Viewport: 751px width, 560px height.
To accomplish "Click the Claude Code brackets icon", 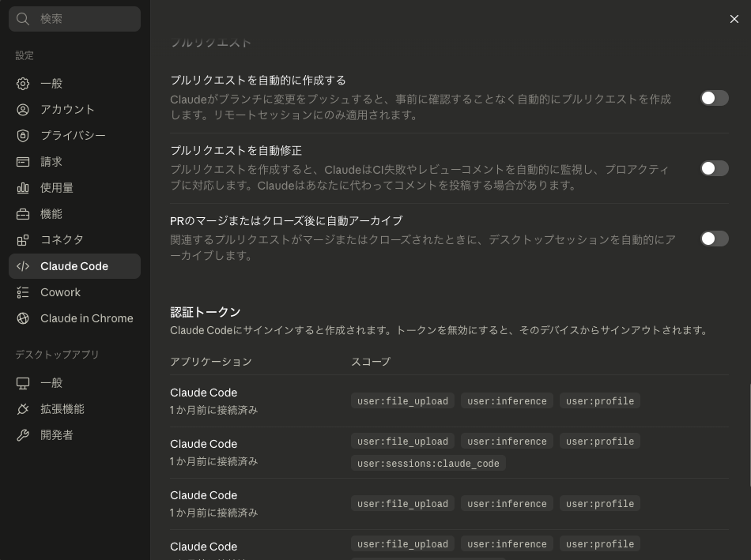I will coord(22,266).
